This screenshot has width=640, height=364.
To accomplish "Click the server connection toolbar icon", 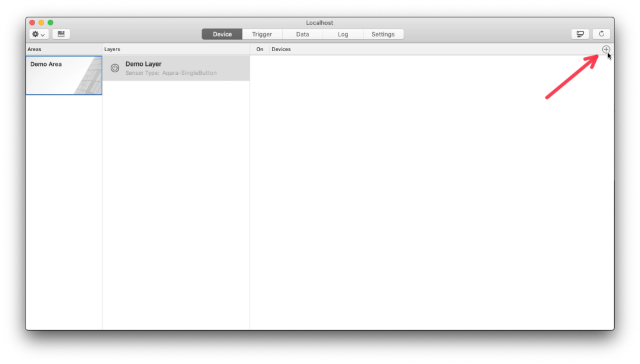I will click(580, 35).
